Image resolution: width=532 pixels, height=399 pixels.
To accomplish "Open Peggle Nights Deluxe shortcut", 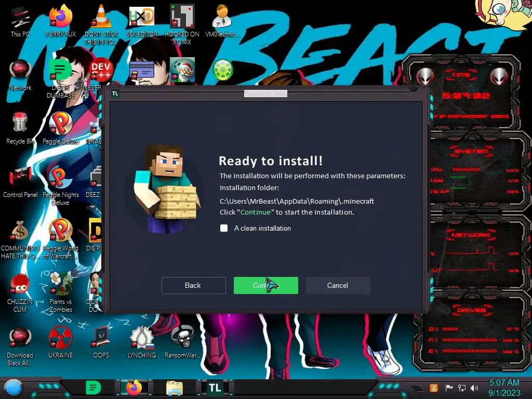I will point(60,185).
